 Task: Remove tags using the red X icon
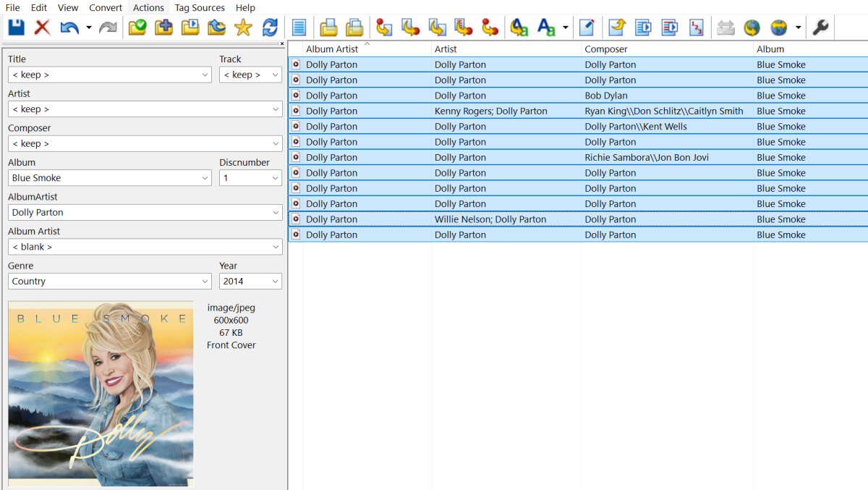pyautogui.click(x=42, y=27)
